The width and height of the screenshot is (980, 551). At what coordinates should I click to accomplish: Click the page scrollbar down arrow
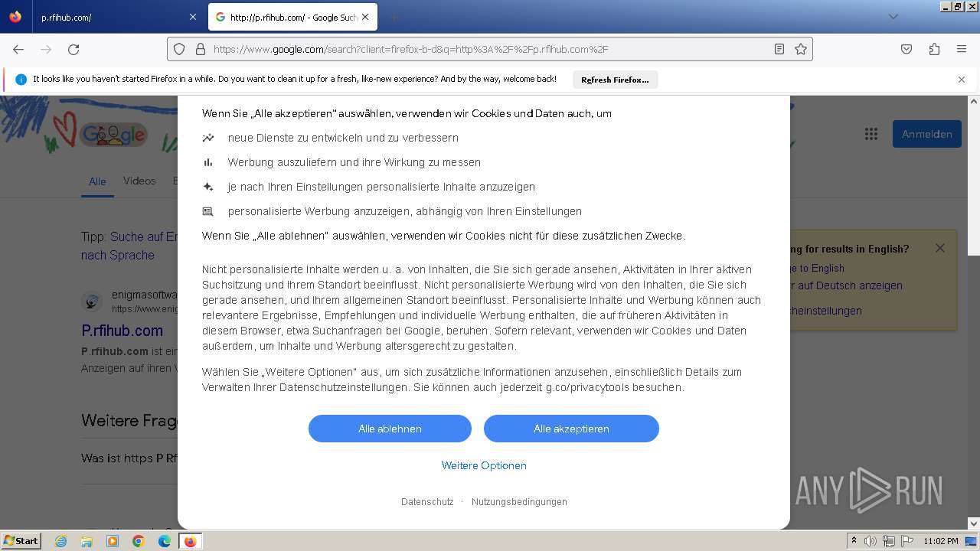(974, 523)
